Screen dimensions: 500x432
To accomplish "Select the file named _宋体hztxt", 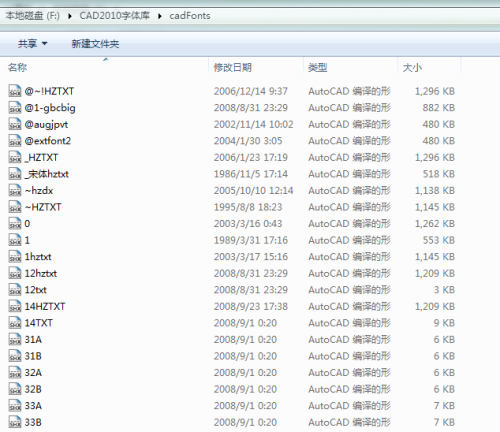I will [47, 174].
